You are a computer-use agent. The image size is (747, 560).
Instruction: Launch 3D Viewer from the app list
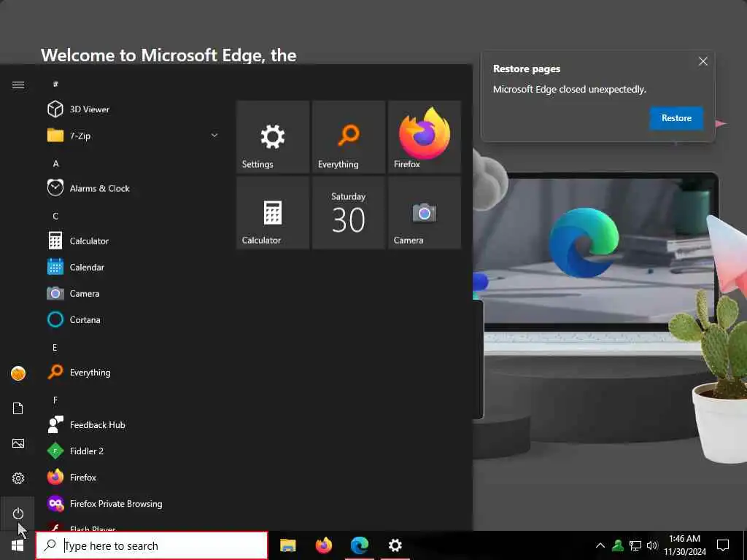click(133, 109)
